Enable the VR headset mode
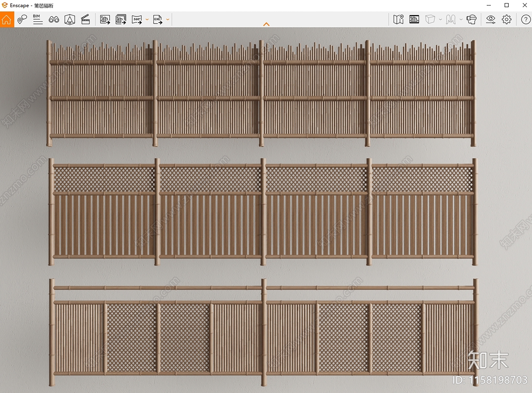The height and width of the screenshot is (393, 532). pyautogui.click(x=471, y=20)
